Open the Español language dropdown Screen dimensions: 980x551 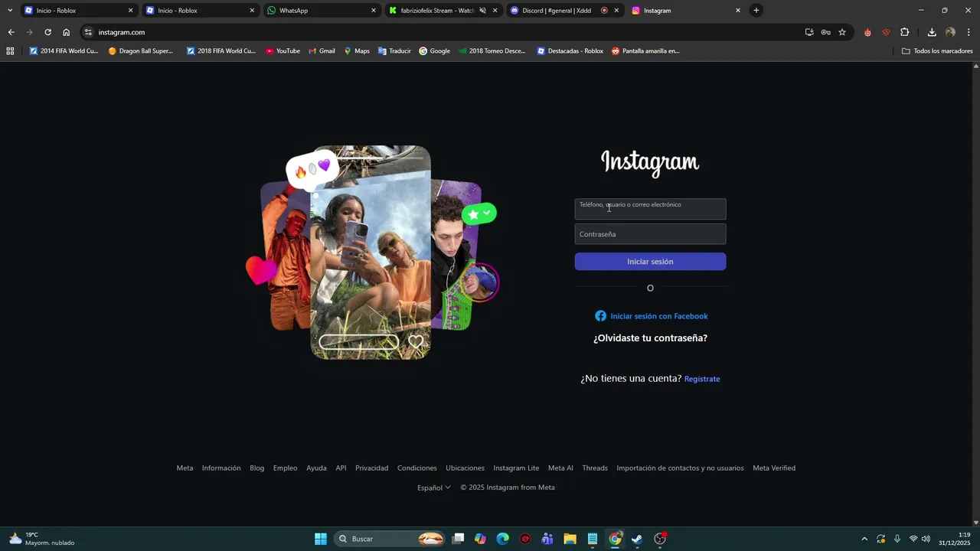434,487
